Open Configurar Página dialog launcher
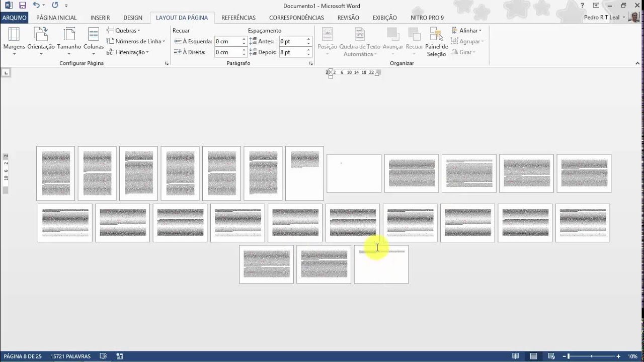Screen dimensions: 644x362 click(167, 64)
